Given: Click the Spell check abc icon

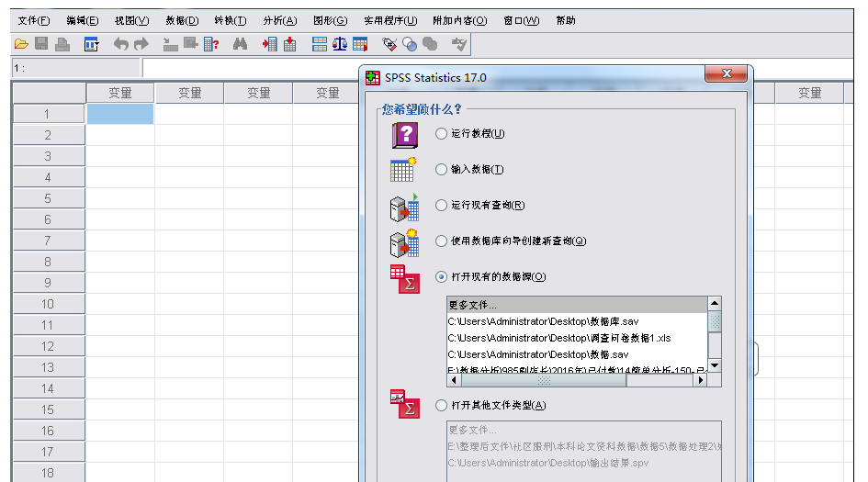Looking at the screenshot, I should tap(459, 44).
